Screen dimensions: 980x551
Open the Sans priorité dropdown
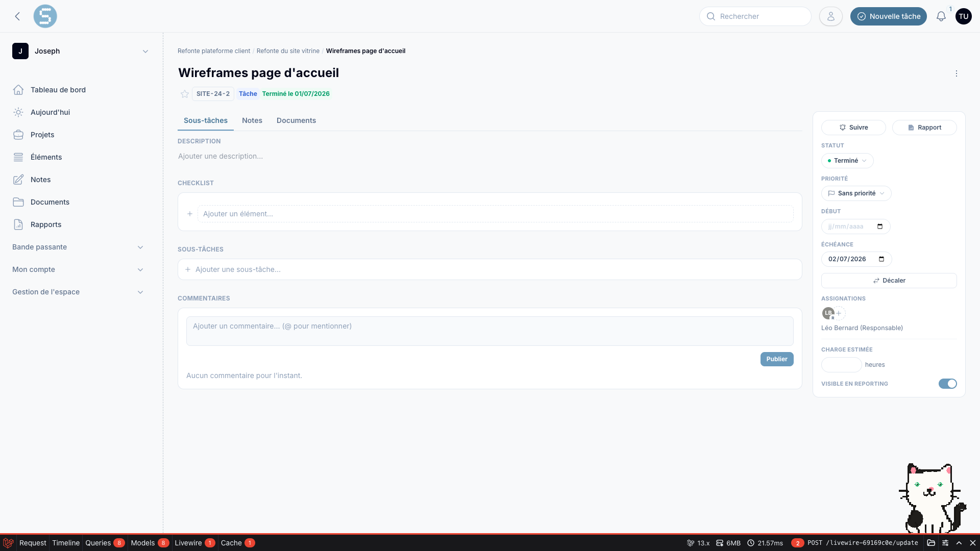[856, 193]
